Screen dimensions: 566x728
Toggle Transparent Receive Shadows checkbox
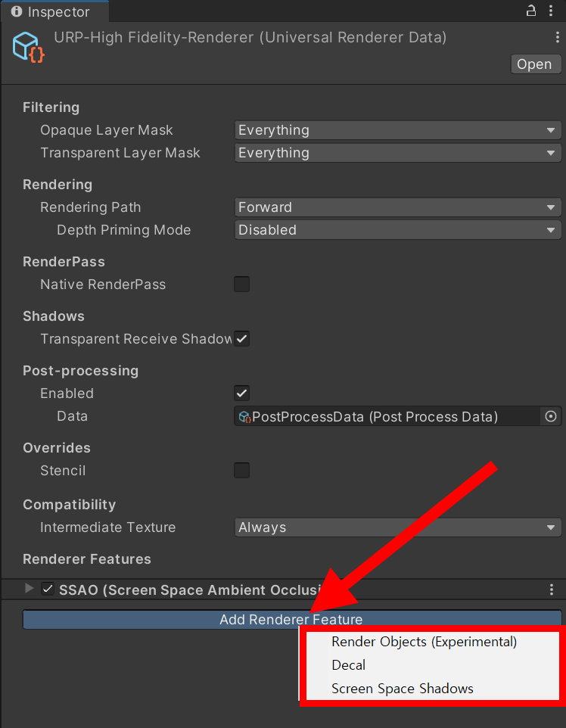[241, 338]
